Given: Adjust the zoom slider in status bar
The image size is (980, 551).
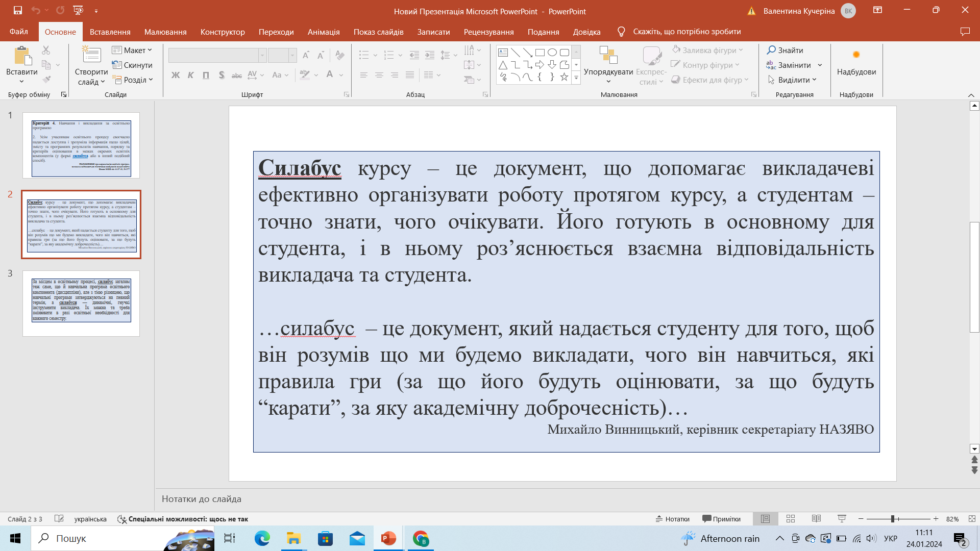Looking at the screenshot, I should (x=893, y=519).
